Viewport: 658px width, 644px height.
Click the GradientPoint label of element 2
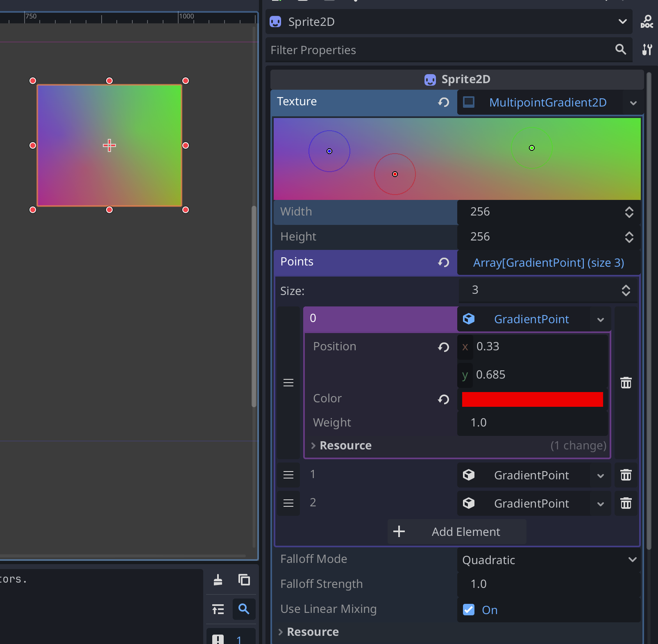(531, 503)
